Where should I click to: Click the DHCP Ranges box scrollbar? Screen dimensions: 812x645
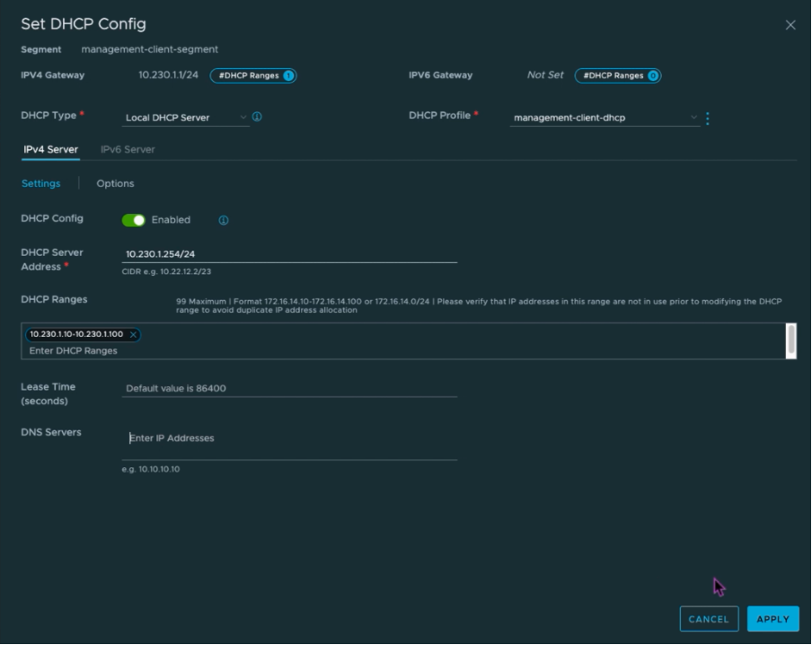tap(790, 340)
